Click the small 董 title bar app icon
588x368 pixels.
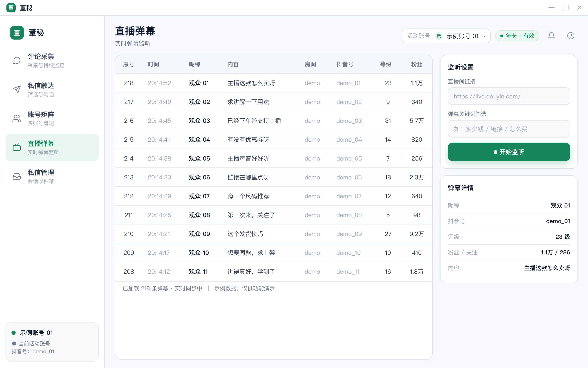11,8
